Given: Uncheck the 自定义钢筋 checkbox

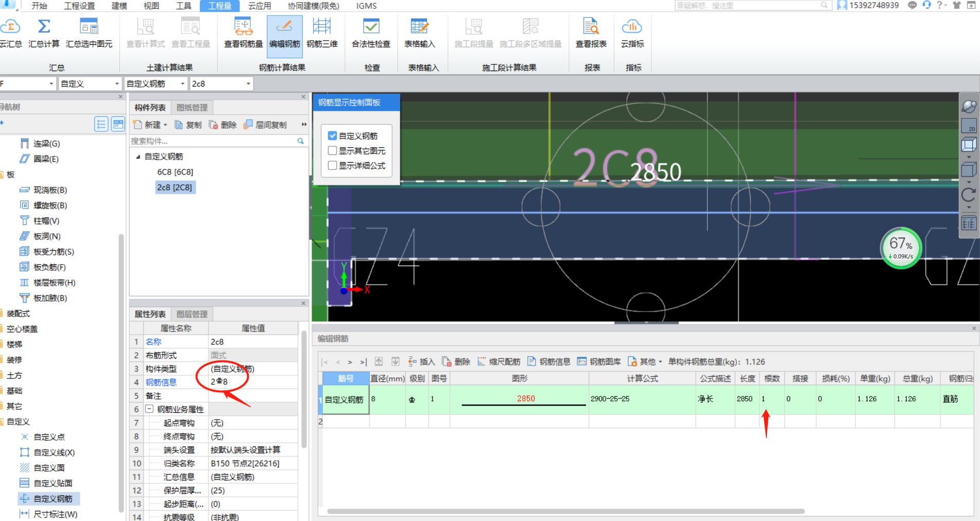Looking at the screenshot, I should [333, 136].
